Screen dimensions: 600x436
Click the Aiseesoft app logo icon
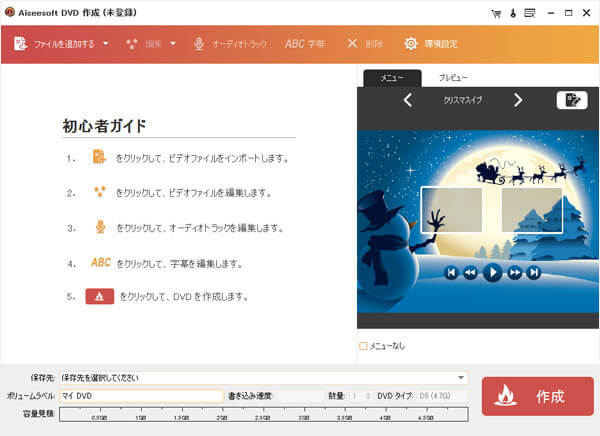(10, 12)
